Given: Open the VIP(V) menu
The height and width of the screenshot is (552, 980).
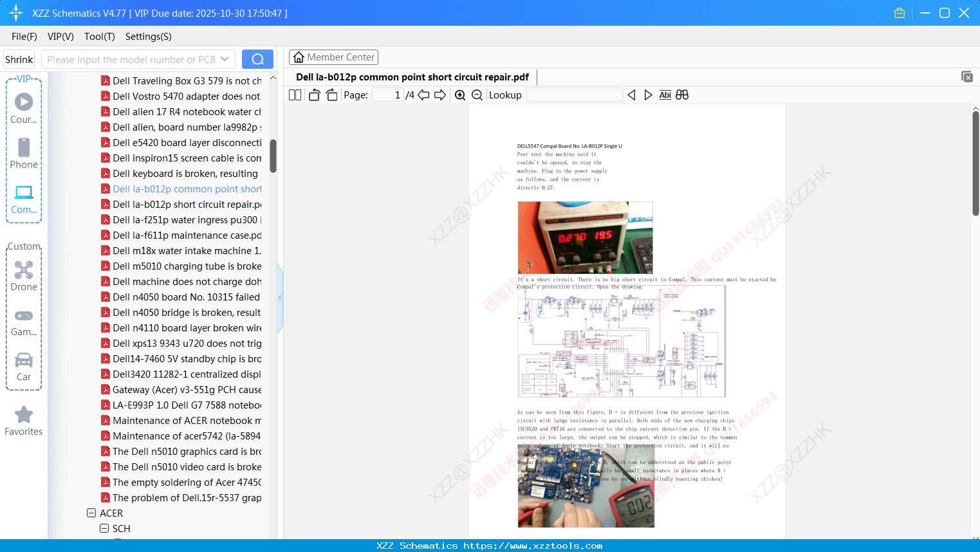Looking at the screenshot, I should tap(60, 37).
